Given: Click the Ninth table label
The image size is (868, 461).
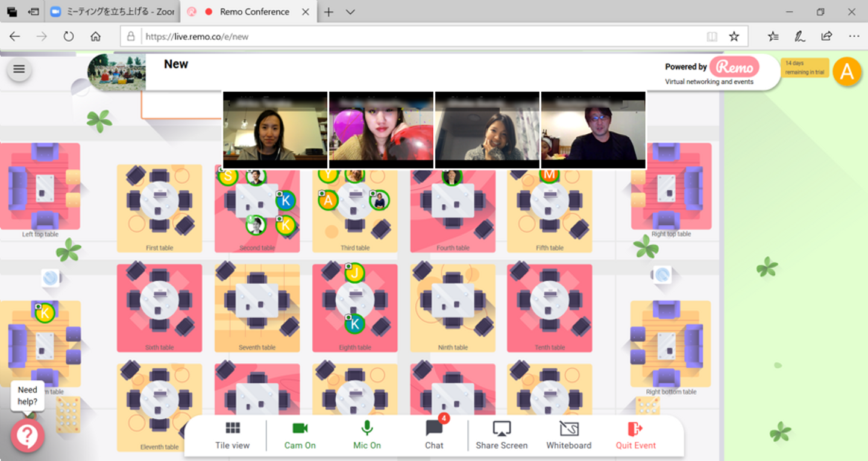Looking at the screenshot, I should (x=453, y=347).
